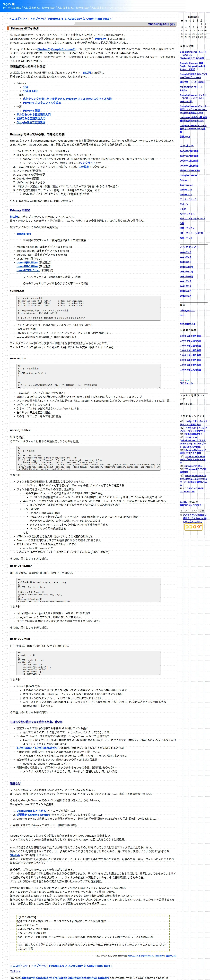This screenshot has width=210, height=980.
Task: Open 'UserScript にやらせる' link
Action: (31, 811)
